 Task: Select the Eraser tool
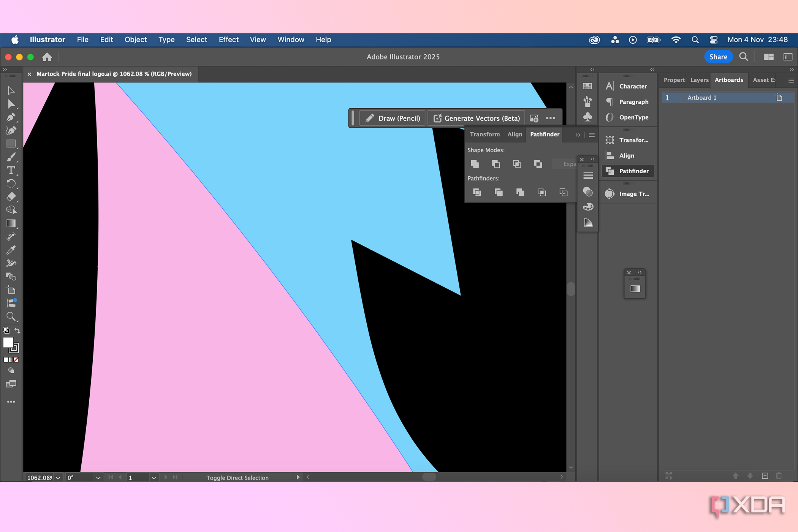click(x=11, y=197)
